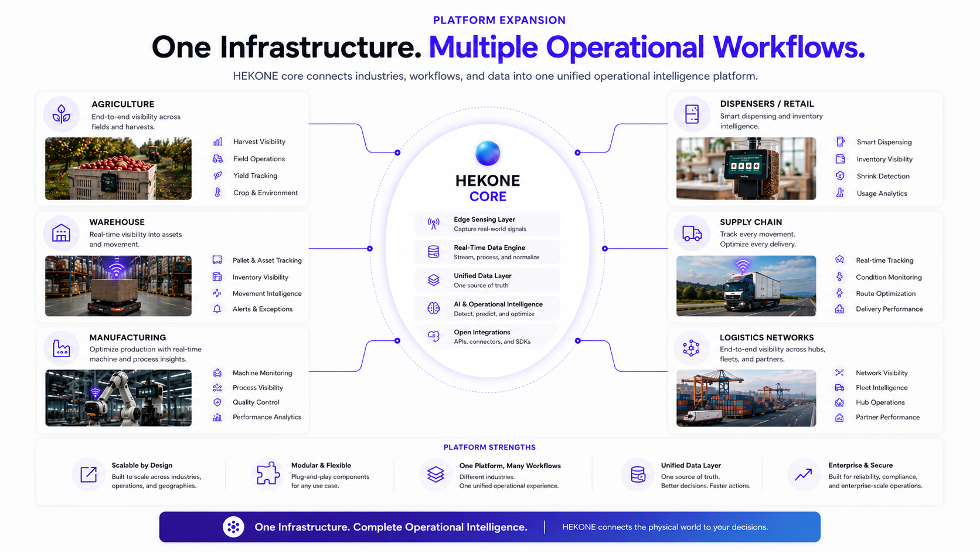This screenshot has height=552, width=980.
Task: Select the Edge Sensing Layer row
Action: (x=487, y=223)
